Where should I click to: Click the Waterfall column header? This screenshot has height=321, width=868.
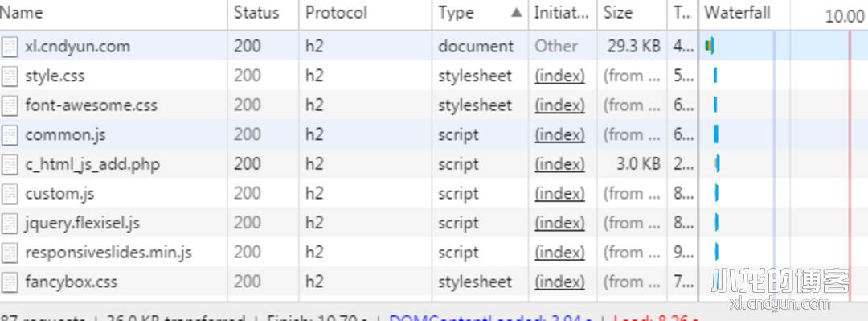[x=737, y=14]
